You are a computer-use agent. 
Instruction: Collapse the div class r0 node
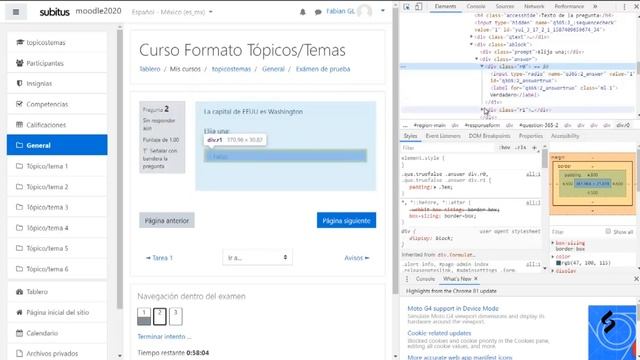point(482,66)
